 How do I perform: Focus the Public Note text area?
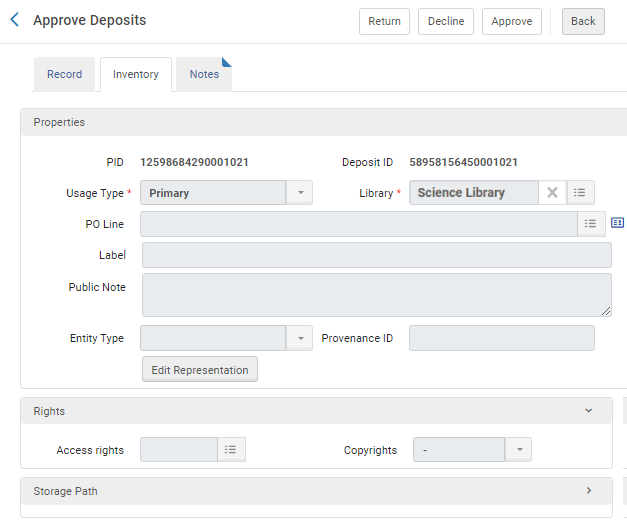pyautogui.click(x=376, y=295)
